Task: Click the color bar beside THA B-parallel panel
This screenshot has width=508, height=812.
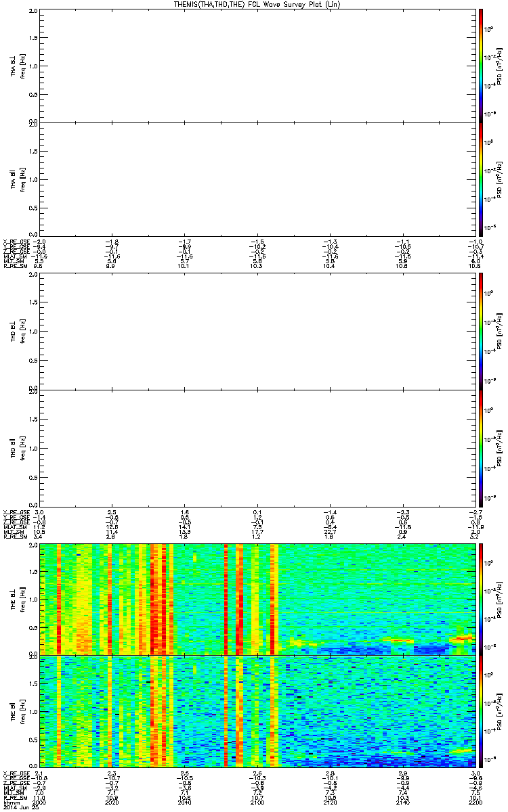Action: tap(480, 179)
